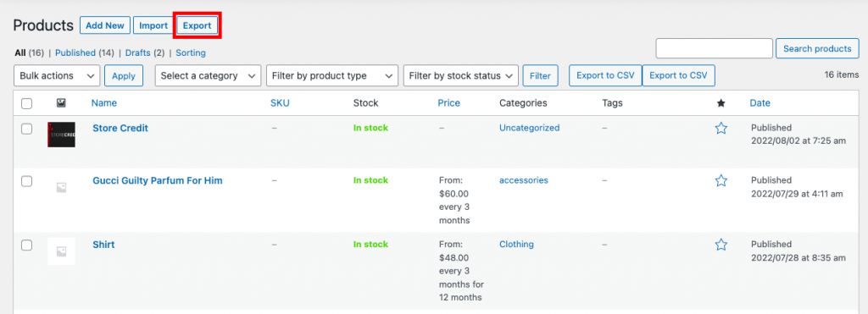Show Published products view
This screenshot has width=868, height=314.
coord(75,53)
